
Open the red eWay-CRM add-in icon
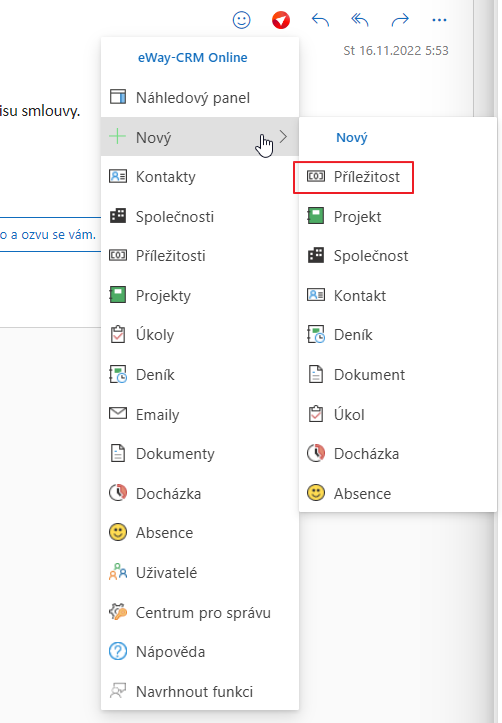coord(281,20)
